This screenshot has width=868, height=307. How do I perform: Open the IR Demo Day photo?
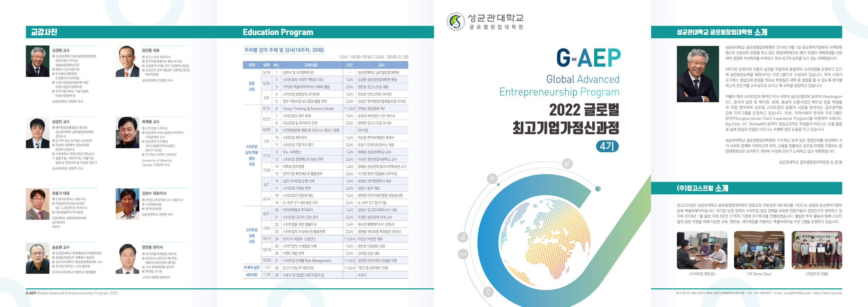[x=759, y=250]
